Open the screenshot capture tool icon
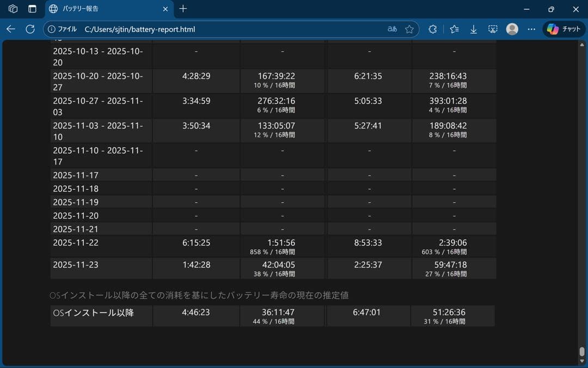This screenshot has width=588, height=368. pyautogui.click(x=493, y=29)
